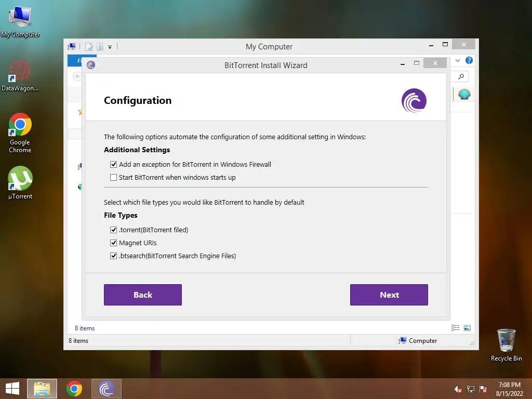
Task: Open the network tray icon
Action: click(x=470, y=389)
